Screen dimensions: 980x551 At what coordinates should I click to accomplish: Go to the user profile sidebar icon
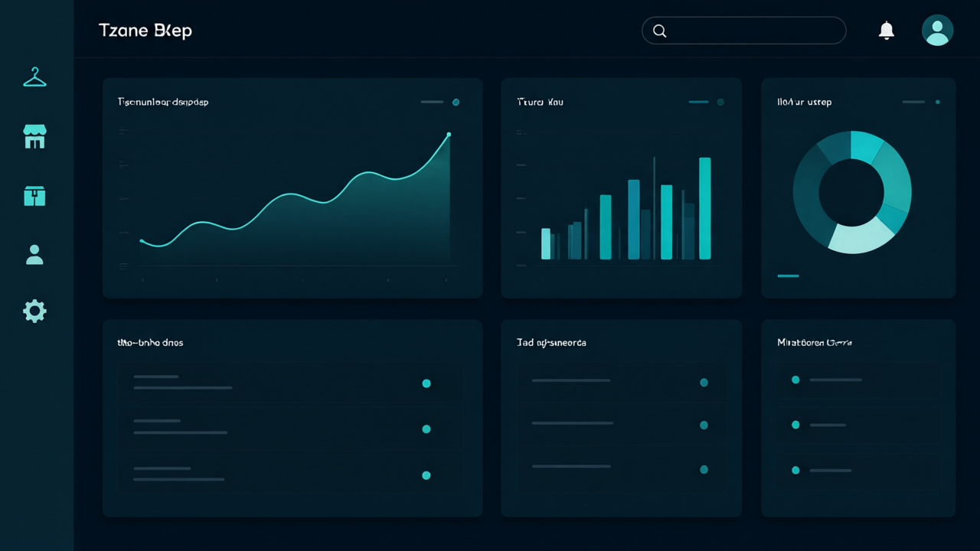point(34,255)
